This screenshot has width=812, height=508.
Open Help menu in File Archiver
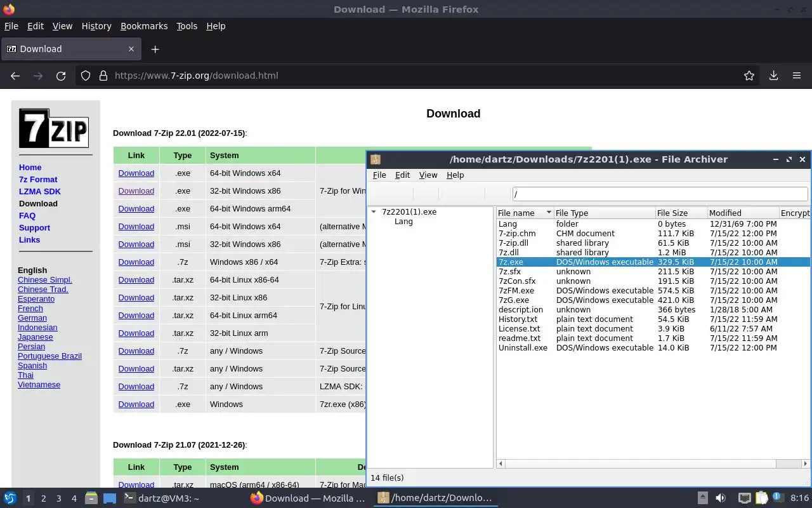tap(455, 175)
